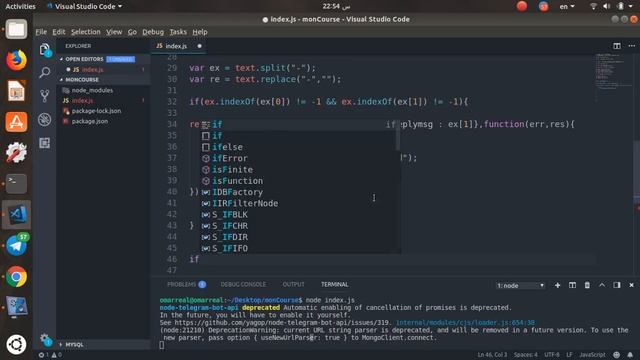640x360 pixels.
Task: Open the Source Control view icon
Action: pyautogui.click(x=45, y=96)
